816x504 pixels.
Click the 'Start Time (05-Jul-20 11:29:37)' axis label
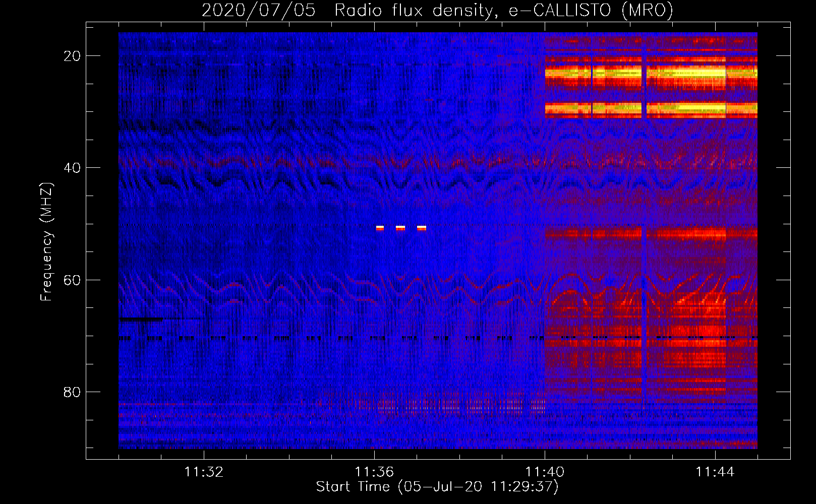click(437, 487)
